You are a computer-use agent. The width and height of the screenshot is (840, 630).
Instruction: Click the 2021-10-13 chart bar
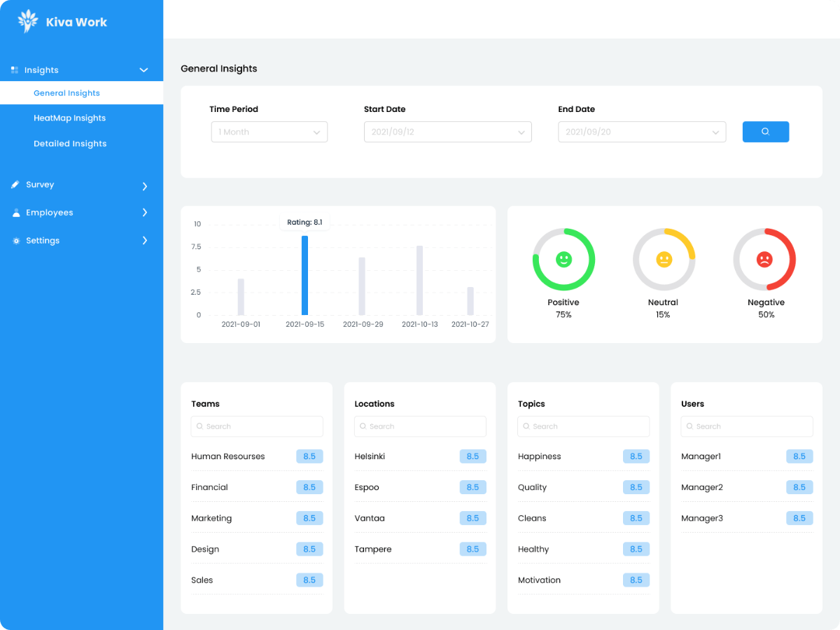pyautogui.click(x=419, y=281)
